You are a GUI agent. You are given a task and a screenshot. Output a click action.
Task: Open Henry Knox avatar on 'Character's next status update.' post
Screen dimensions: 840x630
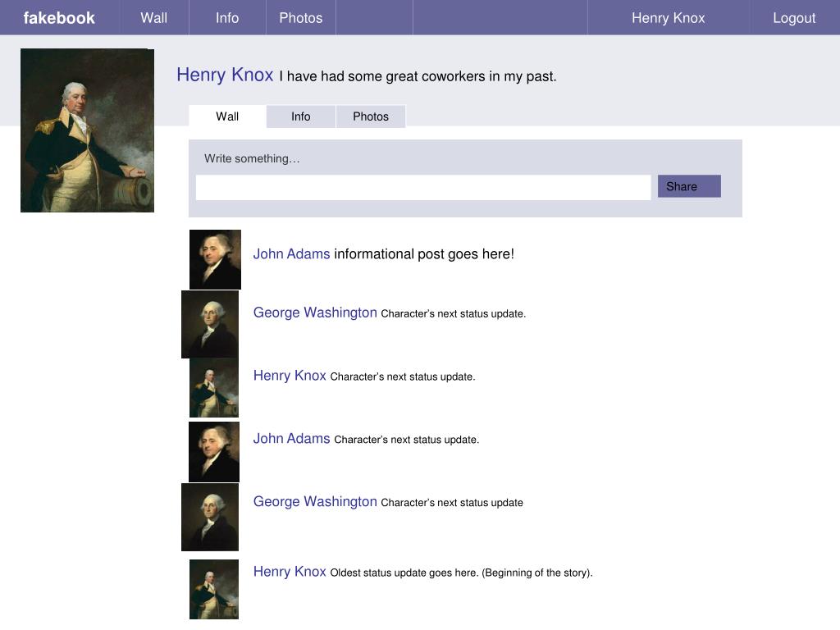[214, 388]
